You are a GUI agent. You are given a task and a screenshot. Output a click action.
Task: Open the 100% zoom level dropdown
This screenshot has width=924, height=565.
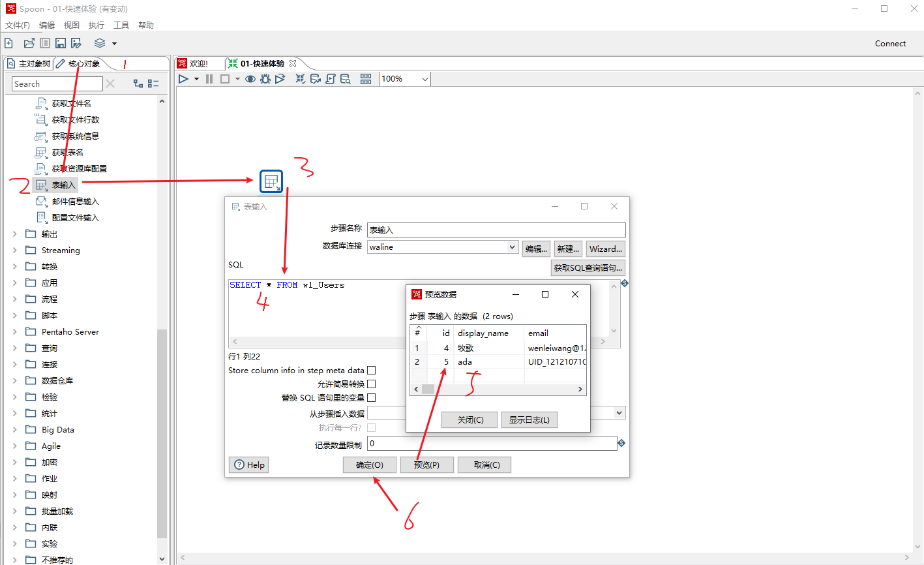pos(425,79)
